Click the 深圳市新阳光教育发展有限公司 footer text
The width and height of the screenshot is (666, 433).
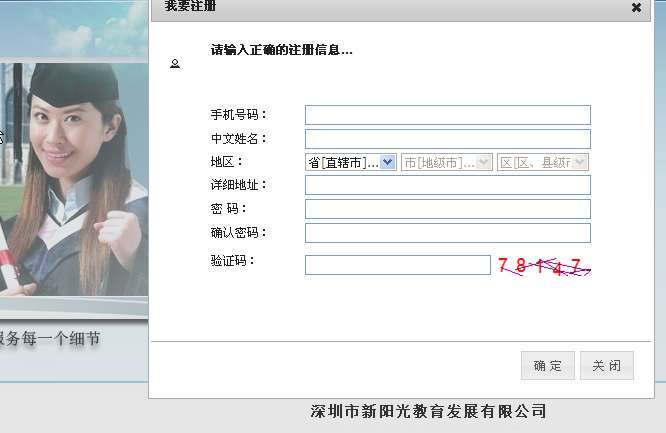(x=429, y=411)
